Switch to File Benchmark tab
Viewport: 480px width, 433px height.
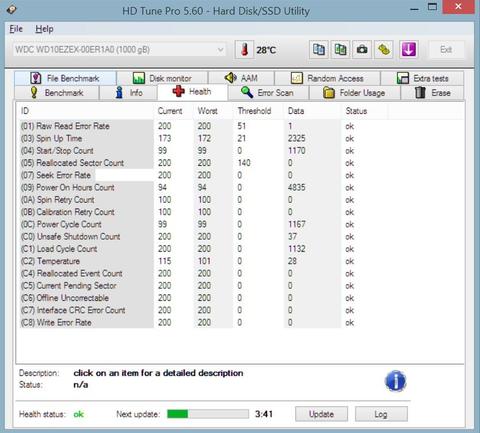tap(65, 78)
